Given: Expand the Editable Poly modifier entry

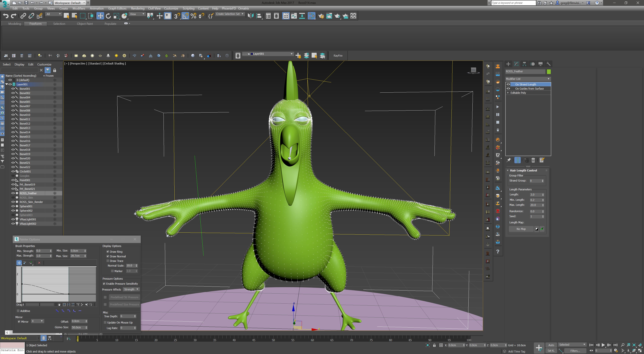Looking at the screenshot, I should [x=508, y=93].
